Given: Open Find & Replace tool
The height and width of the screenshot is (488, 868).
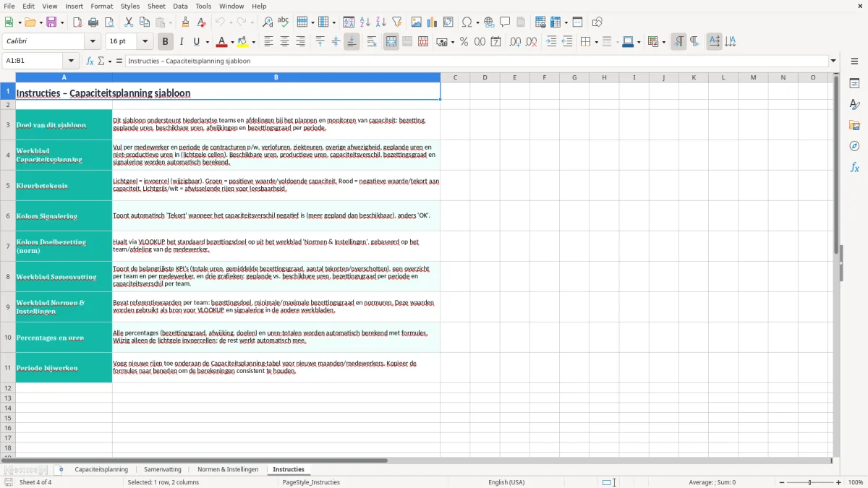Looking at the screenshot, I should [268, 22].
